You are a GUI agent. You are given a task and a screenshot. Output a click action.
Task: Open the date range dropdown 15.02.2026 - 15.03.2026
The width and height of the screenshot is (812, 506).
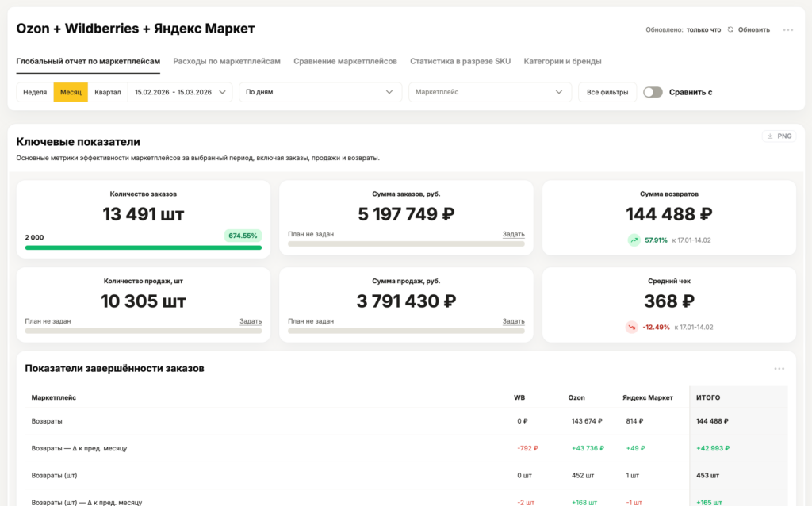[x=180, y=92]
